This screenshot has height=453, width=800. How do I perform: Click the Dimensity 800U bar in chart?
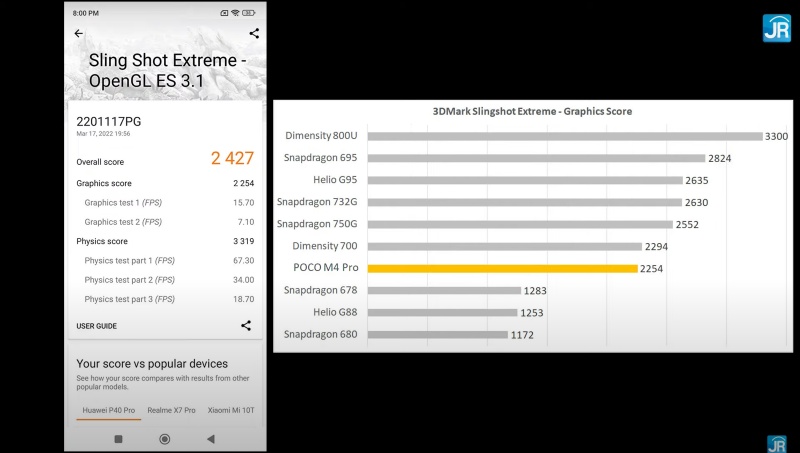pyautogui.click(x=564, y=136)
